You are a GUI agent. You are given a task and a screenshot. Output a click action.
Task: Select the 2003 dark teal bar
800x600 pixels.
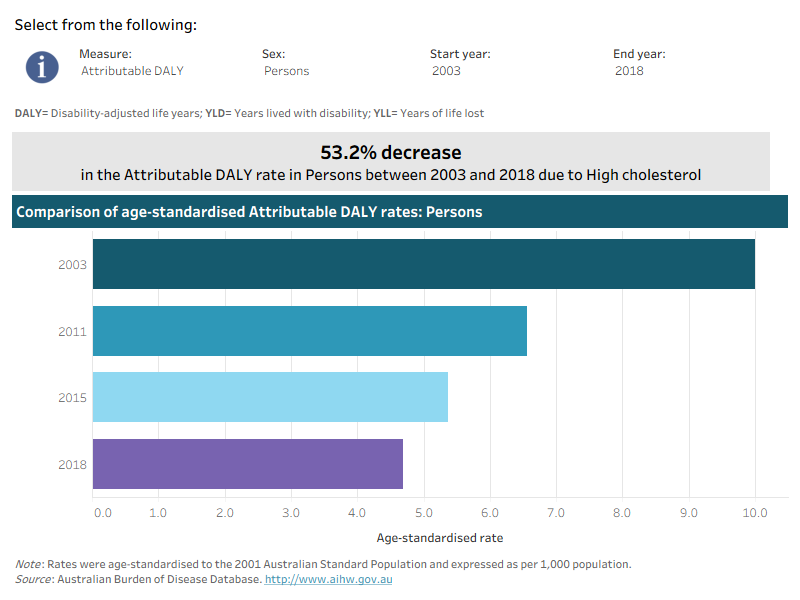(x=423, y=264)
